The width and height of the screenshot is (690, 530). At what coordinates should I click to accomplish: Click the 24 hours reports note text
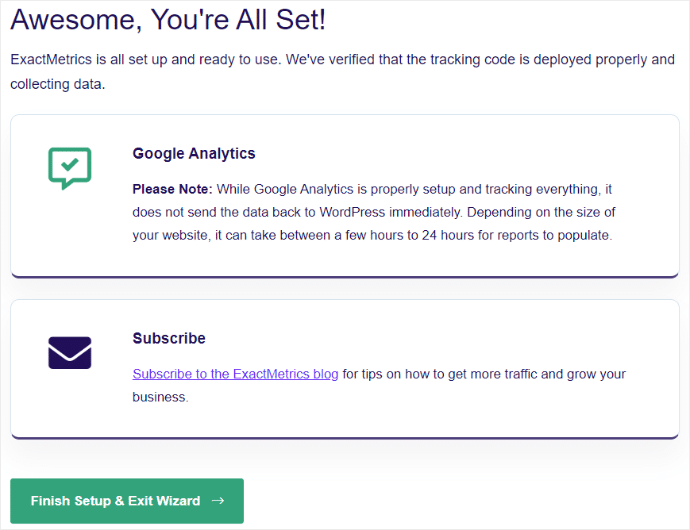click(x=372, y=235)
